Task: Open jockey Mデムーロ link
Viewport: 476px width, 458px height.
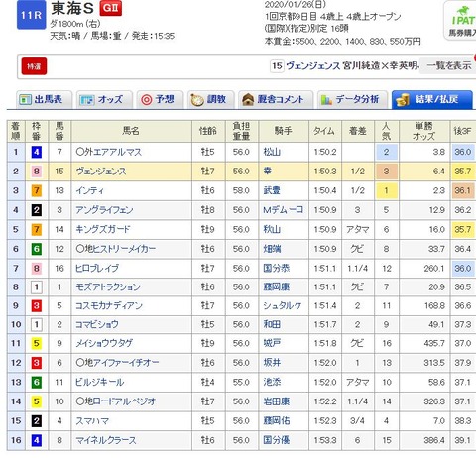Action: 283,210
